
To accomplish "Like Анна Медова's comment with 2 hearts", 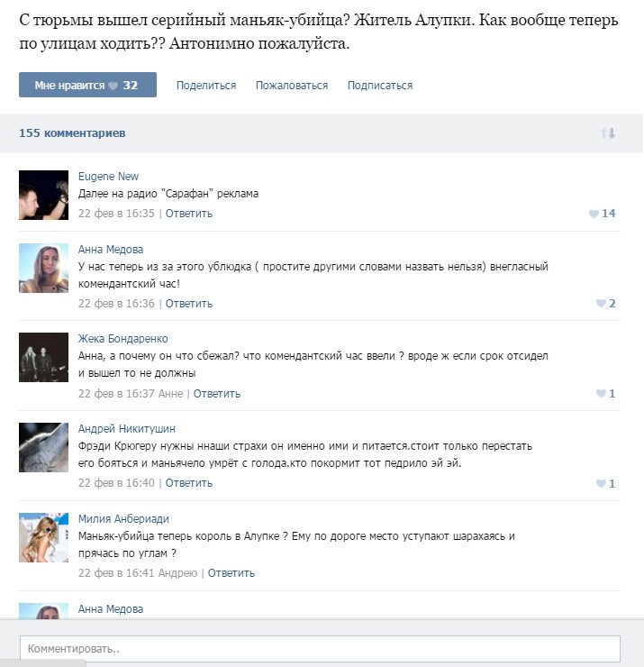I will coord(606,303).
